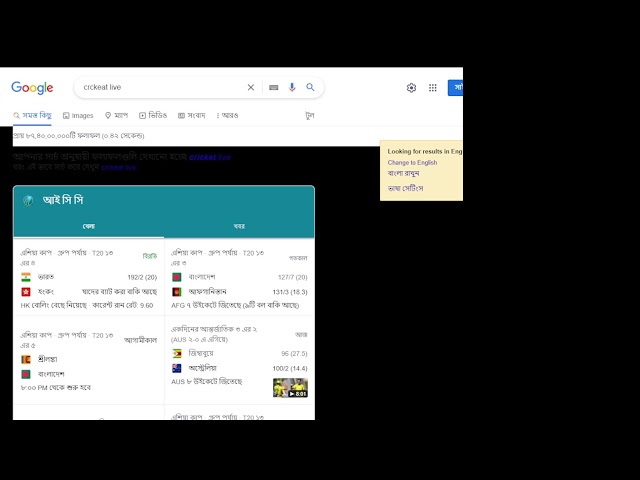Click the HK বোলিং current run rate text
Screen dimensions: 640x480
point(87,305)
